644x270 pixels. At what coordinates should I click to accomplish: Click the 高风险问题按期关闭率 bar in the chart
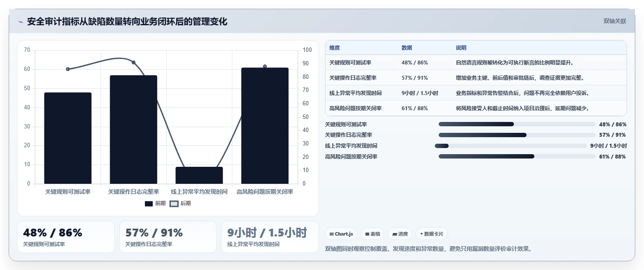pyautogui.click(x=265, y=125)
